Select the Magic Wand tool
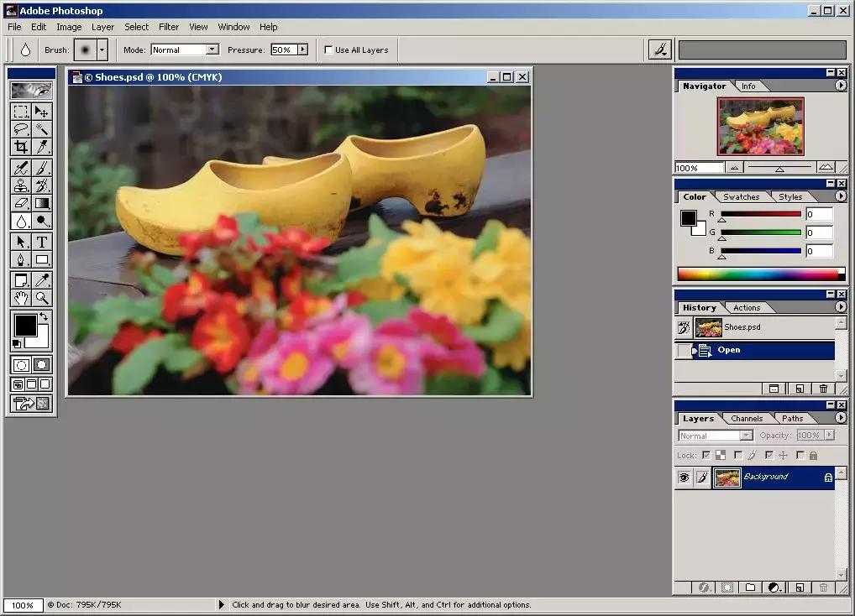 (x=41, y=129)
